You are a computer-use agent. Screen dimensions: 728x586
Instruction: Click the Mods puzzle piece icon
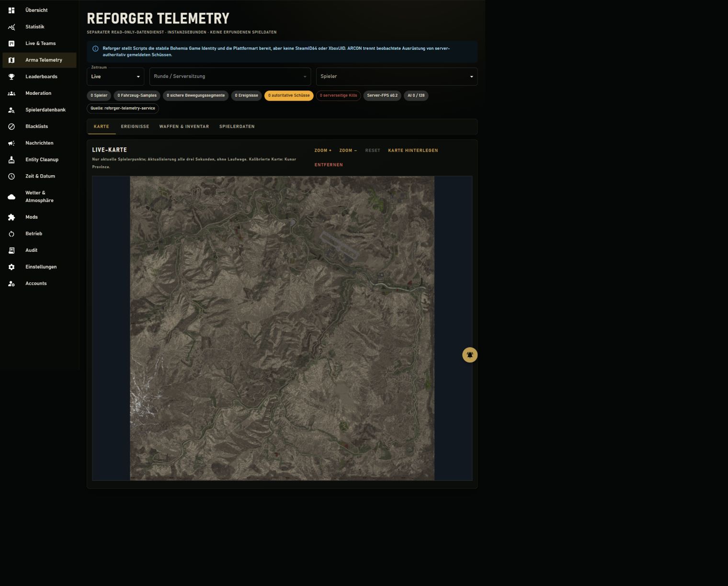pos(11,217)
